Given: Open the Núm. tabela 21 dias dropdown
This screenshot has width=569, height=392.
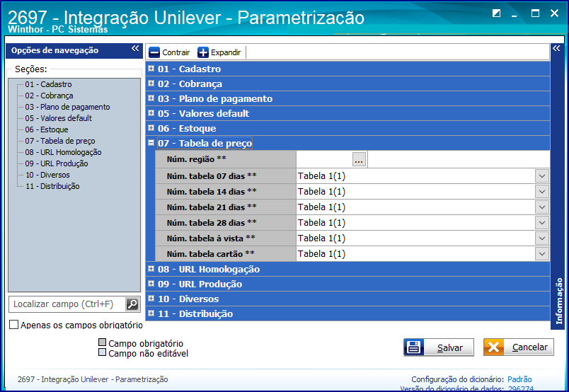Looking at the screenshot, I should point(542,207).
